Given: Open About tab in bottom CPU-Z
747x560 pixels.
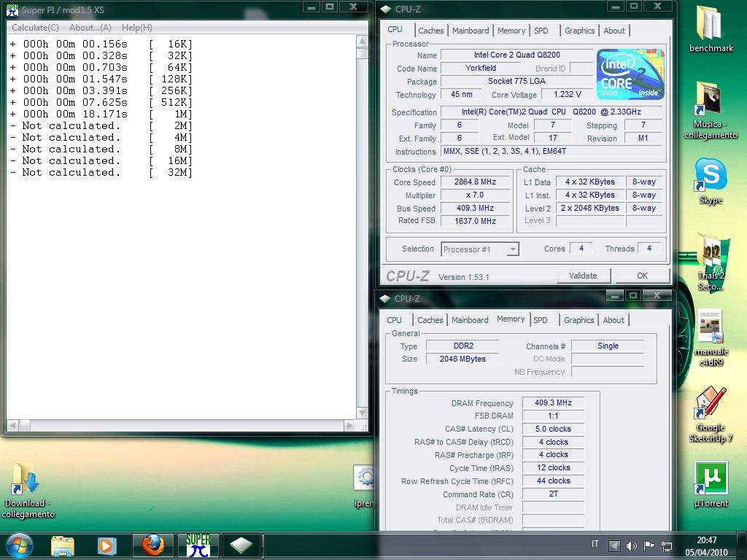Looking at the screenshot, I should click(613, 320).
